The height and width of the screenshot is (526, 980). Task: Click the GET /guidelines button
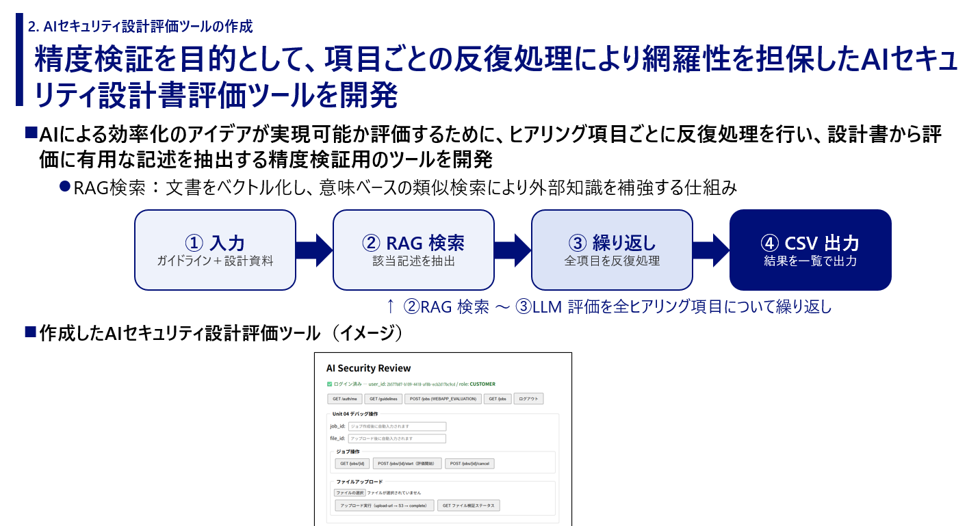point(383,399)
